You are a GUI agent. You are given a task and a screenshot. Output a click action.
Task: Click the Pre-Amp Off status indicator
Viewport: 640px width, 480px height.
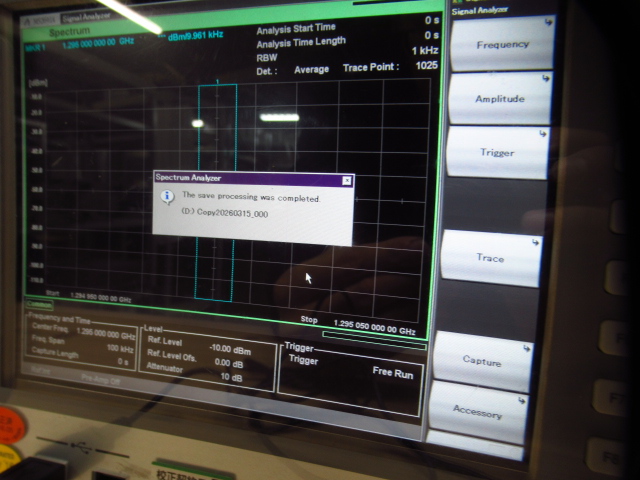100,380
